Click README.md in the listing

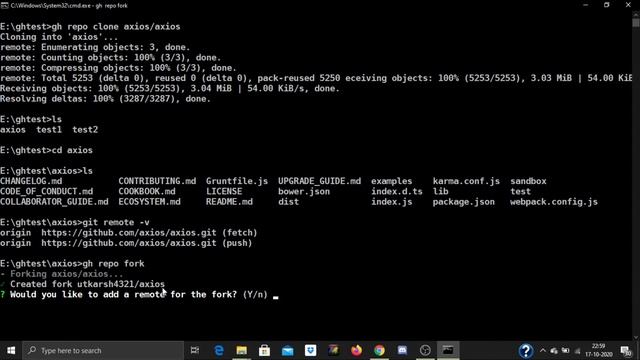tap(229, 202)
